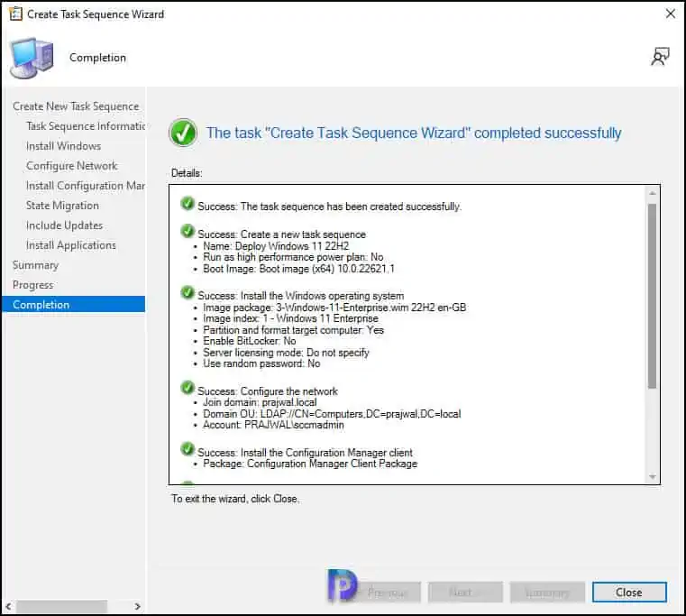
Task: Click 'Enable BitLocker: No' line
Action: point(250,341)
